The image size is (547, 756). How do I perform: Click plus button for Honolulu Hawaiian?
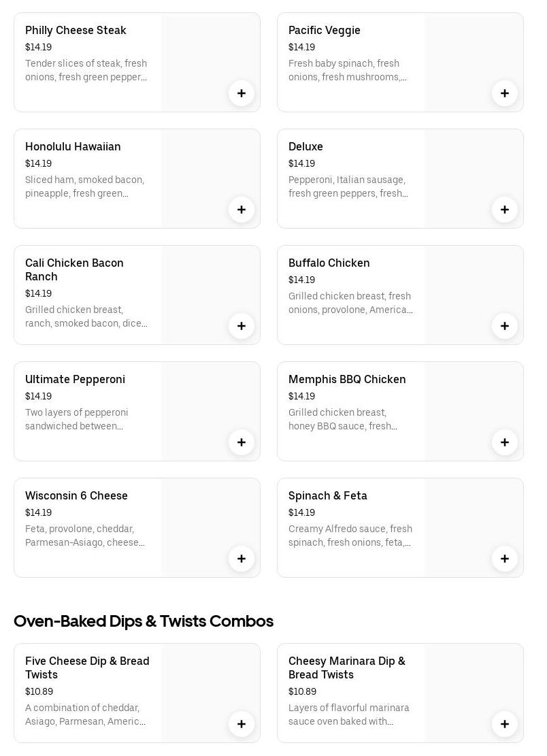tap(242, 210)
